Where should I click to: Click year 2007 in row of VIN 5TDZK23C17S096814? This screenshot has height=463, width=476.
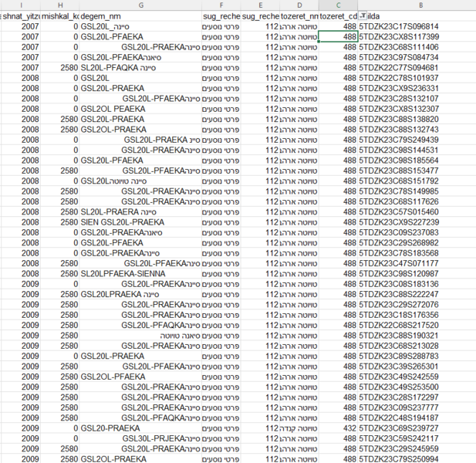coord(21,26)
